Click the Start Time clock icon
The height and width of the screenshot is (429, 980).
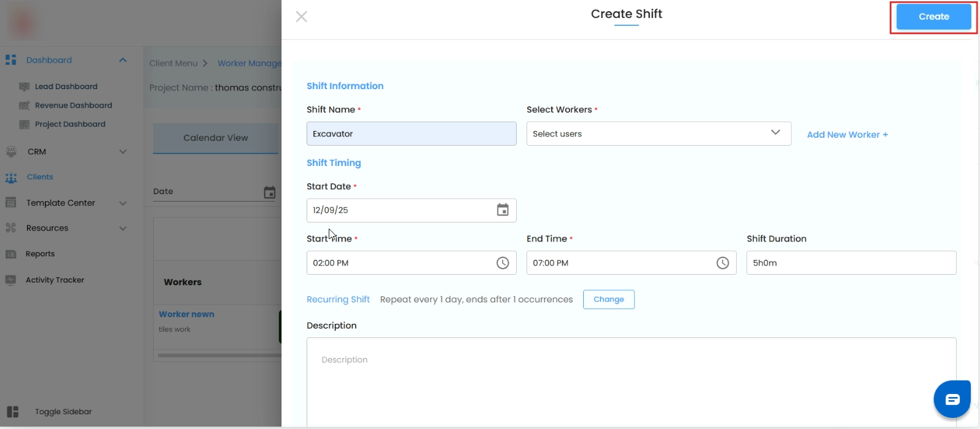(x=503, y=263)
